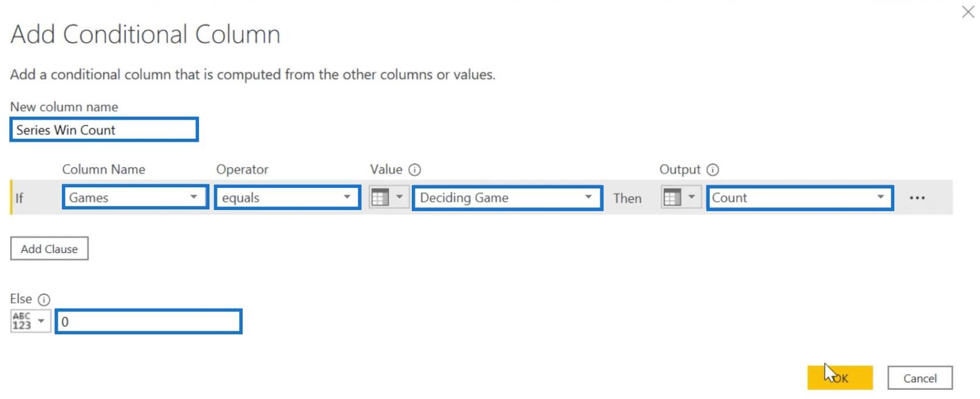Click the Add Clause button
The height and width of the screenshot is (399, 980).
pyautogui.click(x=49, y=249)
